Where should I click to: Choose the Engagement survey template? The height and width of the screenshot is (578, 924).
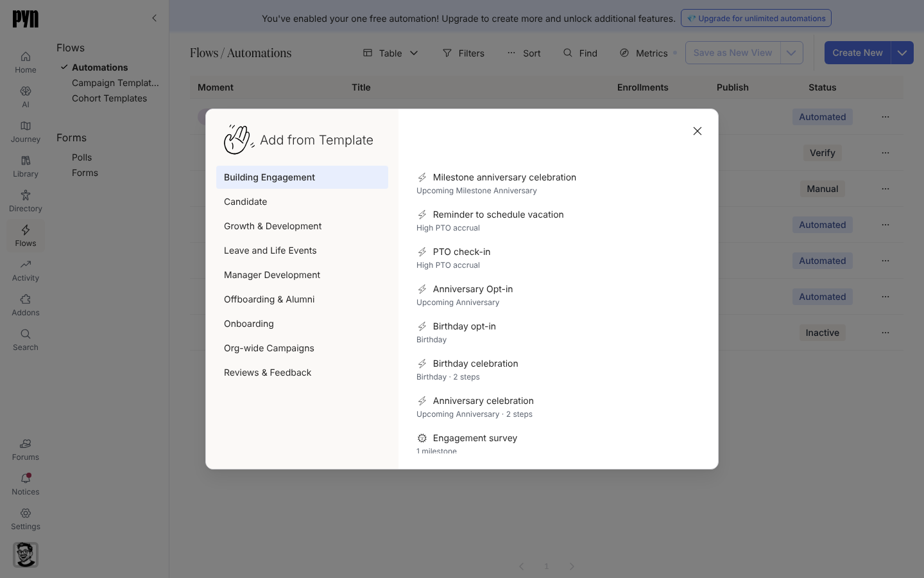[467, 444]
